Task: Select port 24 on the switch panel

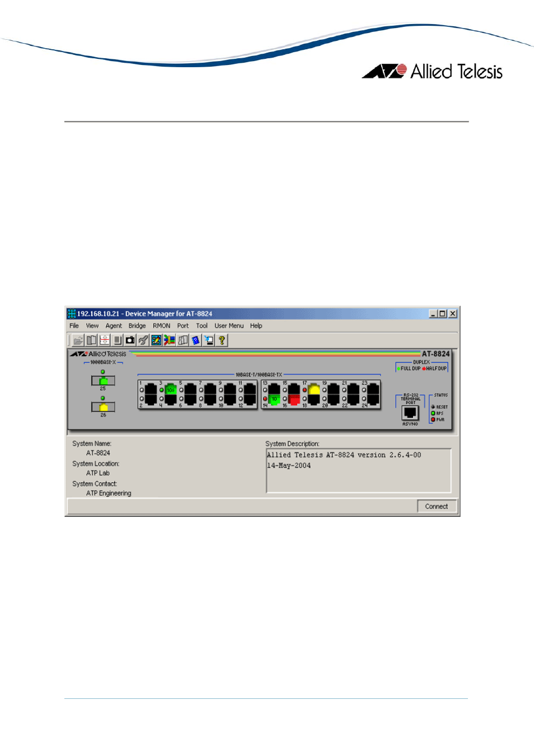Action: point(373,399)
